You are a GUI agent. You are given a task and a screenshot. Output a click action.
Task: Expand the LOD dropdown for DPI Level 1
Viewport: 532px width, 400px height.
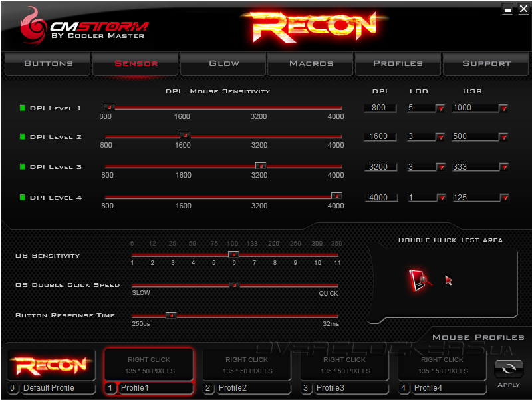(440, 108)
